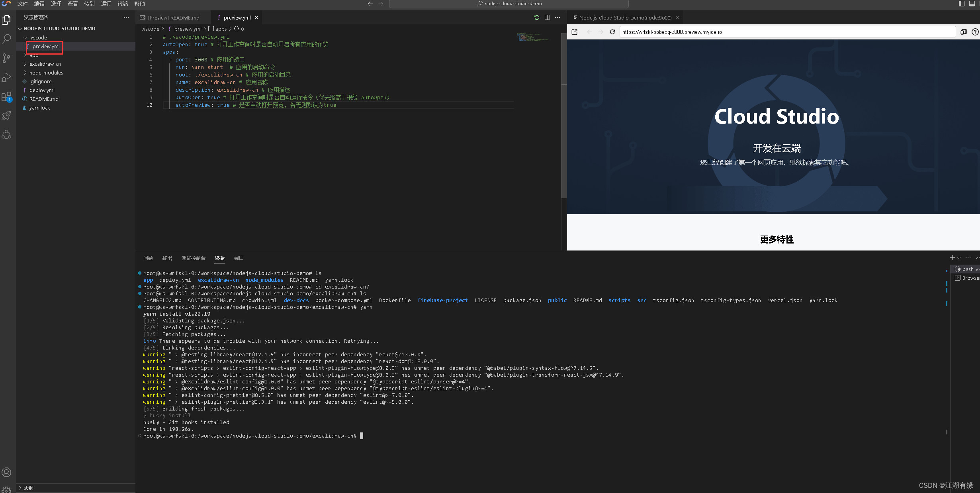Viewport: 980px width, 493px height.
Task: Toggle device emulation in preview toolbar
Action: [963, 32]
